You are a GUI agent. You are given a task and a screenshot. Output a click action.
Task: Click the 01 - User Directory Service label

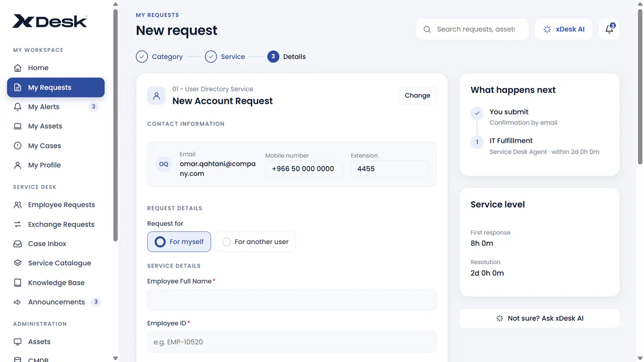213,89
